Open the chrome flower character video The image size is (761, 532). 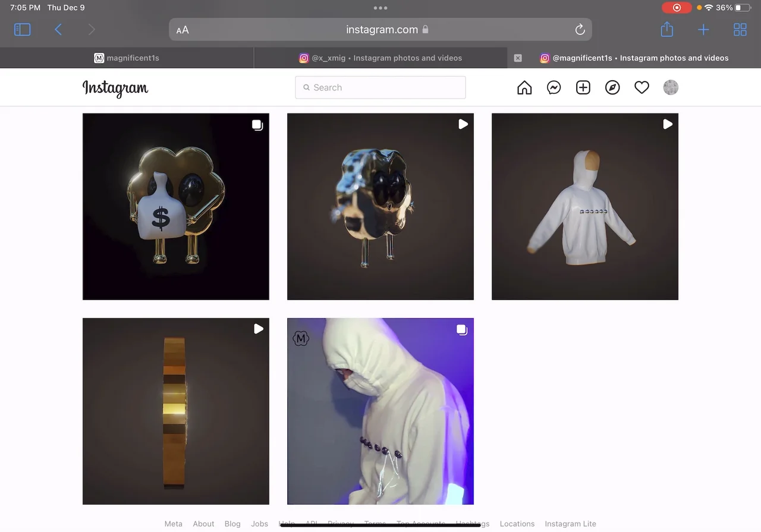coord(380,207)
